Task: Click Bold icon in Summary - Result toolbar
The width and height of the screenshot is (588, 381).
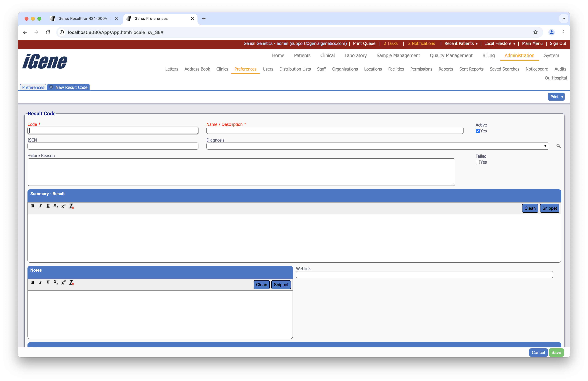Action: point(33,206)
